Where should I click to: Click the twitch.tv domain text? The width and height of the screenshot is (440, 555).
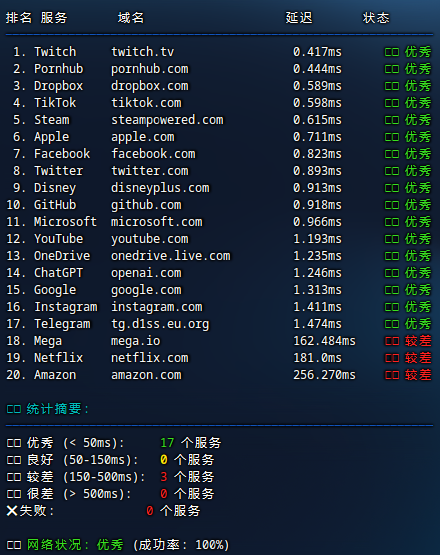[x=143, y=52]
